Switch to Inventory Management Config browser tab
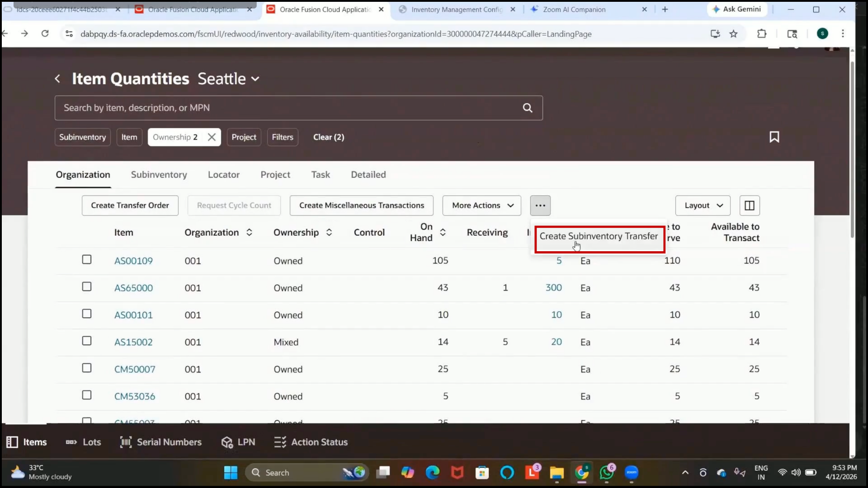The width and height of the screenshot is (868, 488). click(457, 9)
